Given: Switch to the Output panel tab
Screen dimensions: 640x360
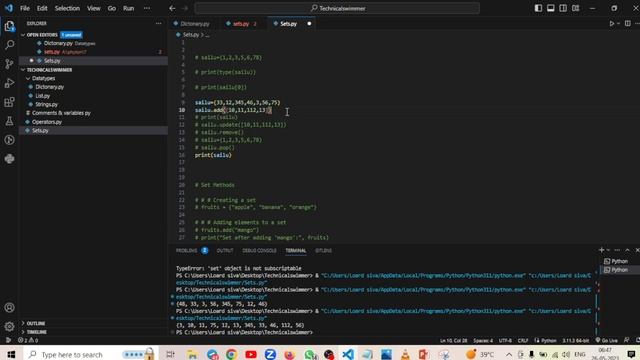Looking at the screenshot, I should coord(225,251).
